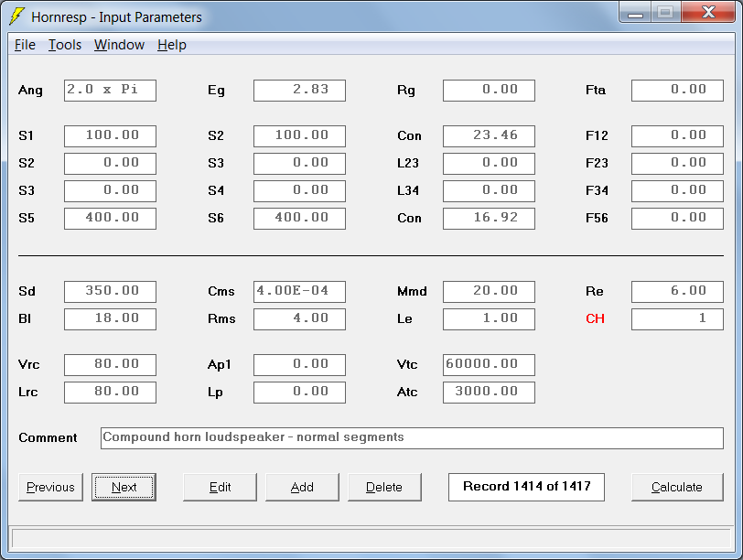Select the Eg field showing 2.83
Viewport: 743px width, 560px height.
[x=299, y=91]
